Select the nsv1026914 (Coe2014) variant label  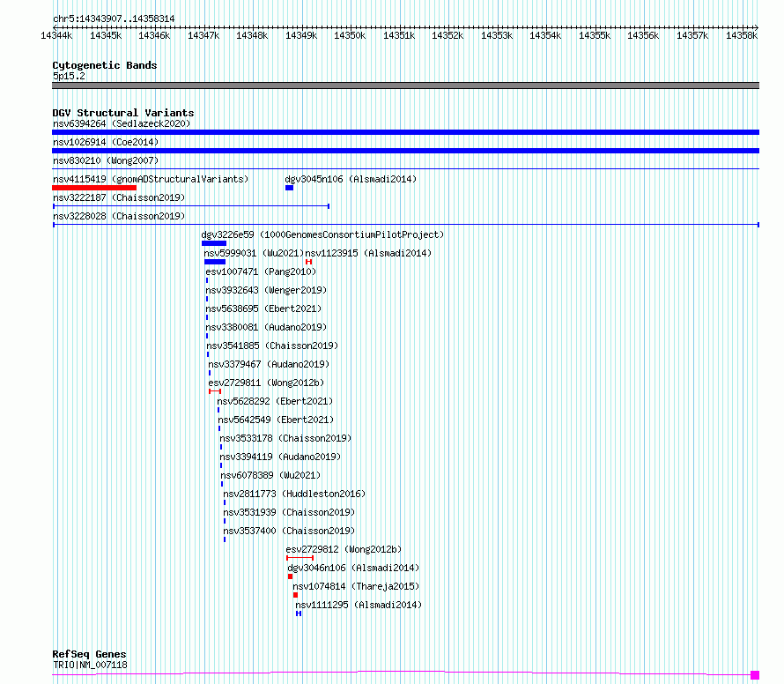pos(106,142)
